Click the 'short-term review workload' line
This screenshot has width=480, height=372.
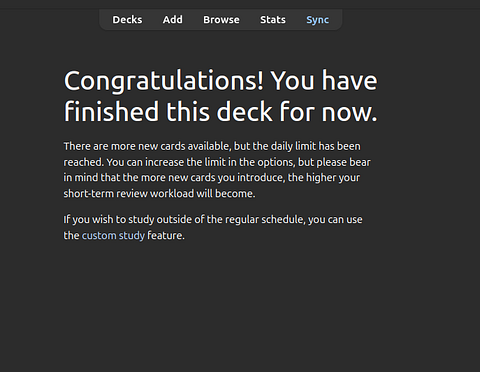click(x=159, y=194)
